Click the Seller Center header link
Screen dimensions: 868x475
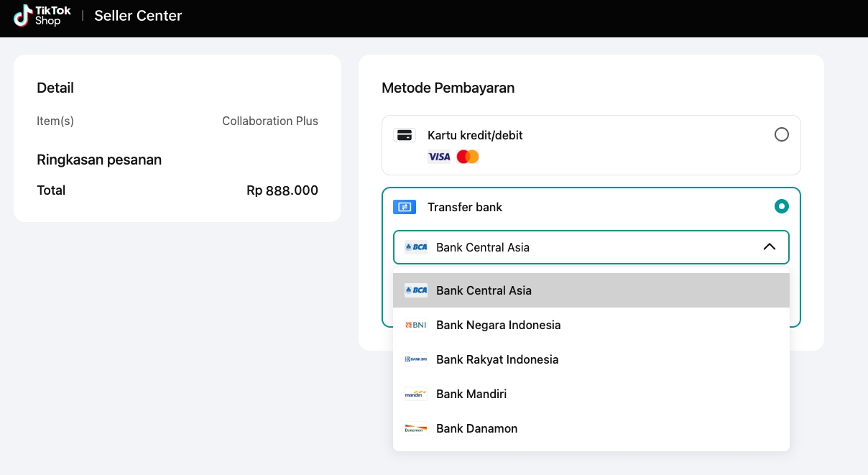point(138,16)
